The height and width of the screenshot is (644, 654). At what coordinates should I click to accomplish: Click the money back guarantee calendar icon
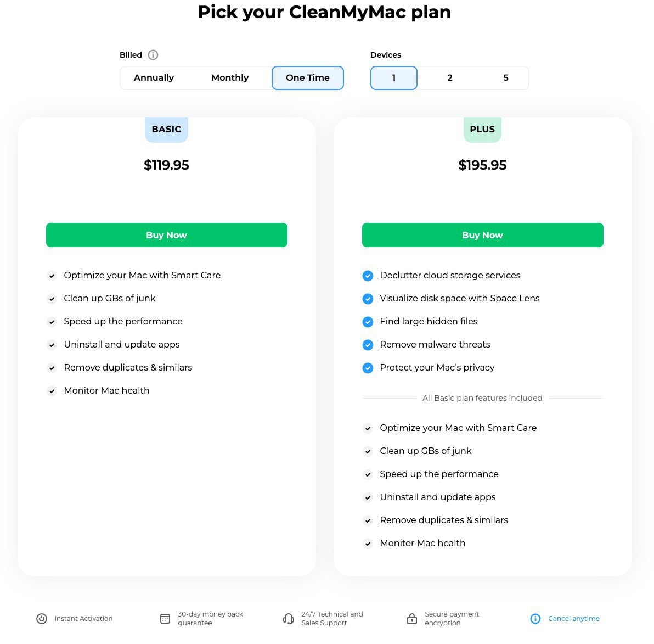click(165, 619)
